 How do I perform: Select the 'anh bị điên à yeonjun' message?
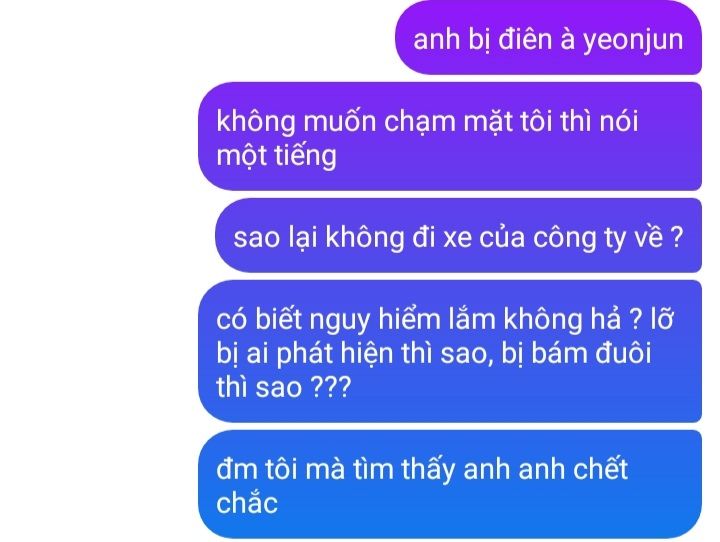coord(548,38)
